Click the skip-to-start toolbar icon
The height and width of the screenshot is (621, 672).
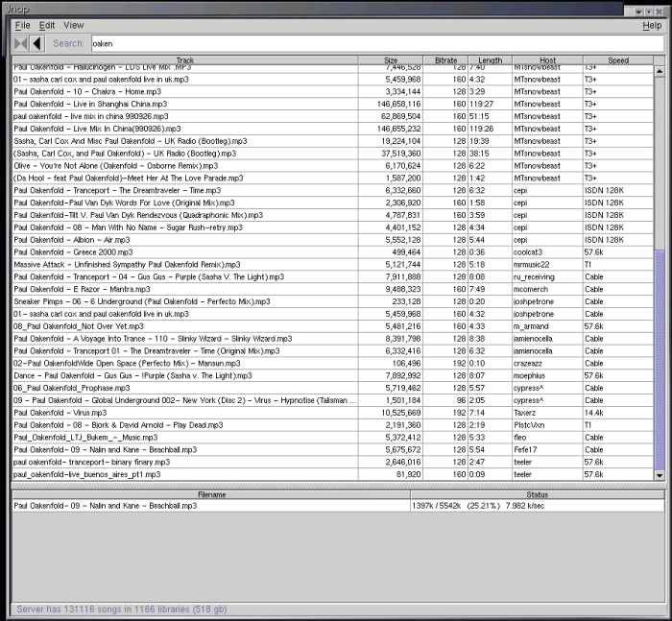click(x=20, y=44)
